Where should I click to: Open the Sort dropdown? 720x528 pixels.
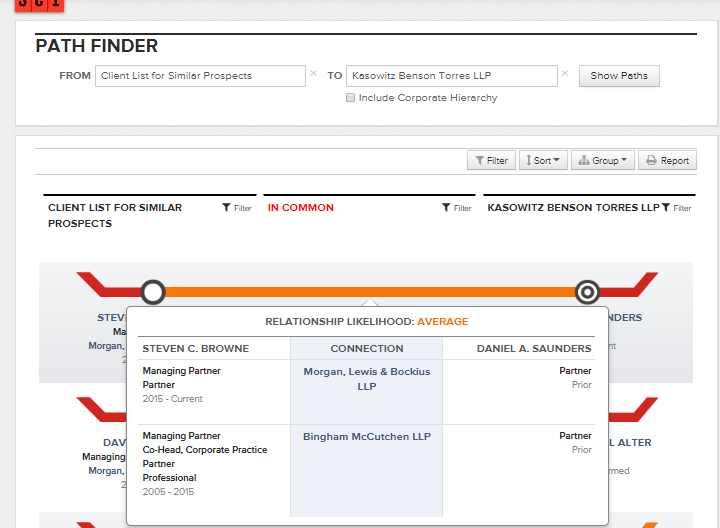(x=543, y=160)
